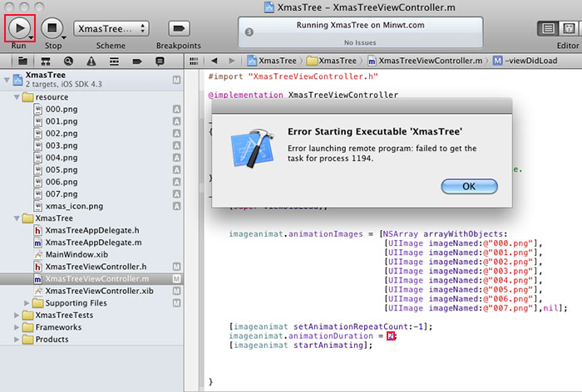
Task: Click the M status badge of XmasTreeViewController.h
Action: [x=176, y=267]
